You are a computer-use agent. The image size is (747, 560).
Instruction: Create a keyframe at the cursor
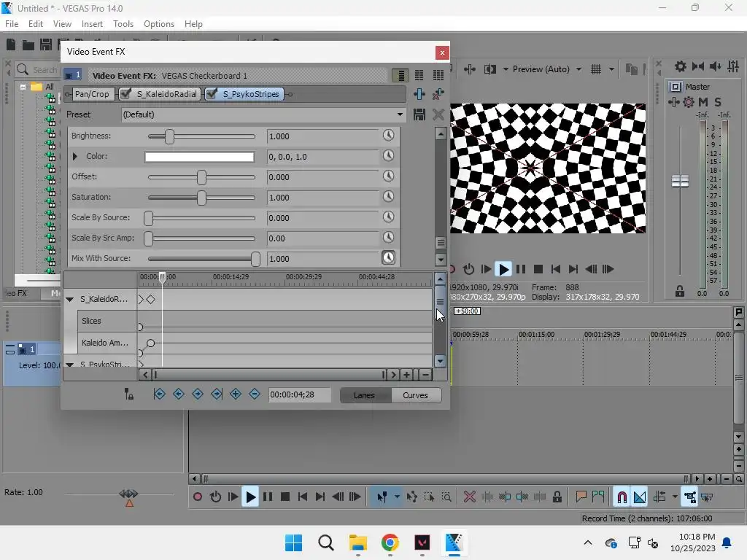(x=236, y=394)
